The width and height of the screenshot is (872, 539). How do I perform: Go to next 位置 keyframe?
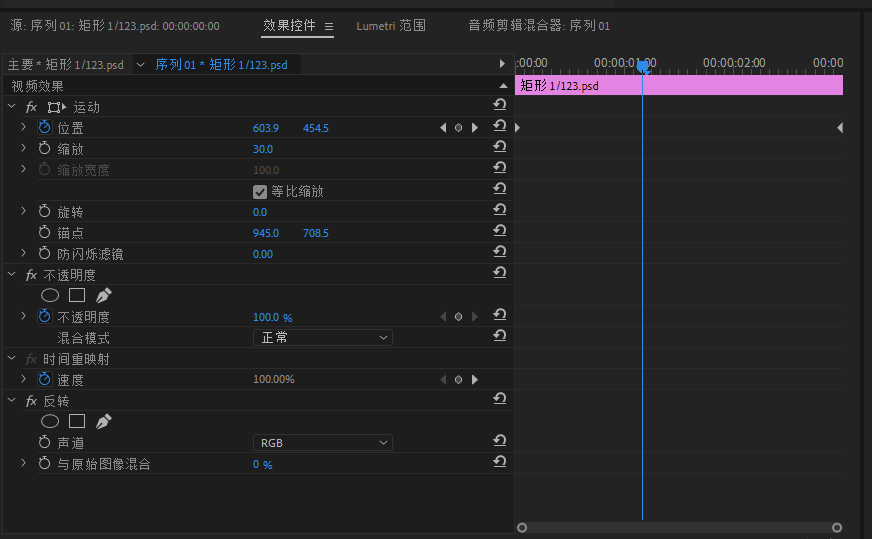(475, 128)
